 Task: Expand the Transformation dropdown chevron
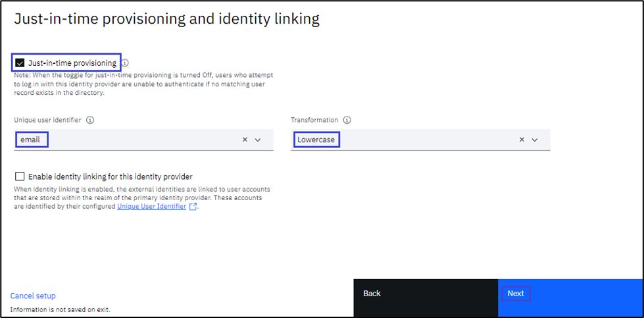[535, 140]
